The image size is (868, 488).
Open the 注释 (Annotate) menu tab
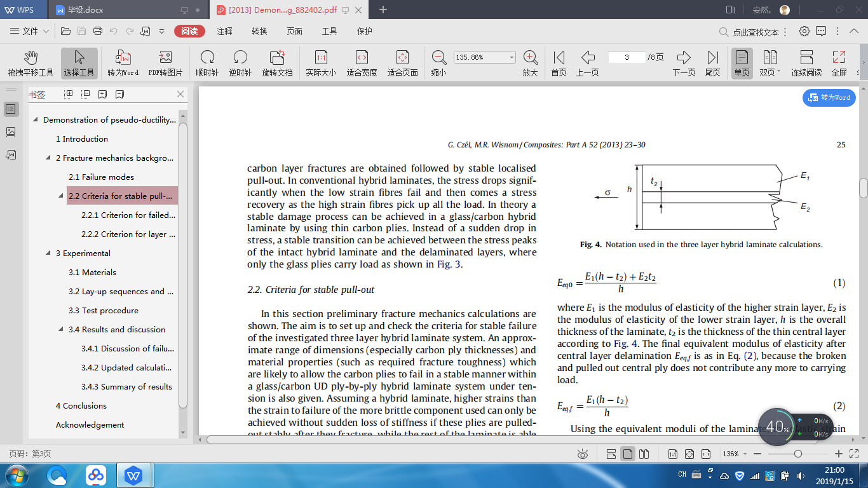pos(224,31)
